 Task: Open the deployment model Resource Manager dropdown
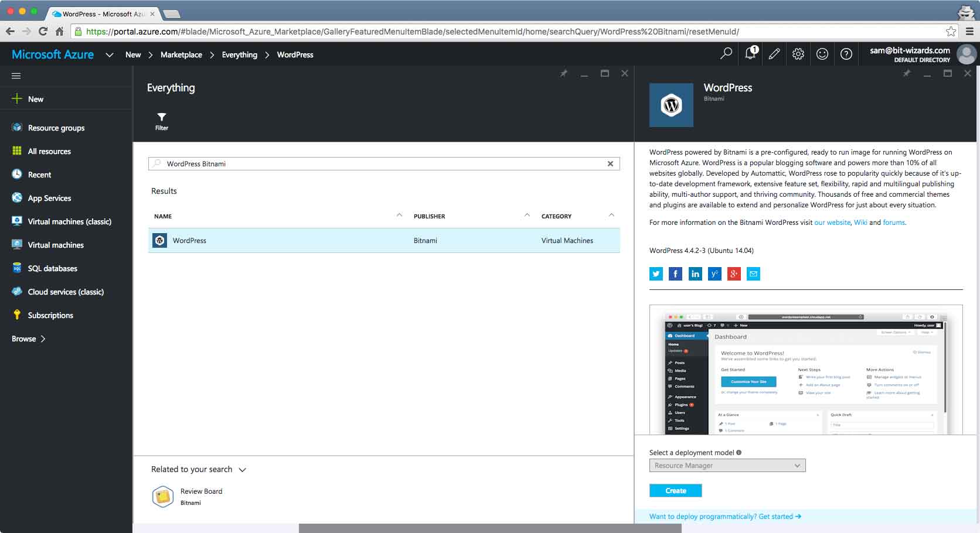pos(727,466)
